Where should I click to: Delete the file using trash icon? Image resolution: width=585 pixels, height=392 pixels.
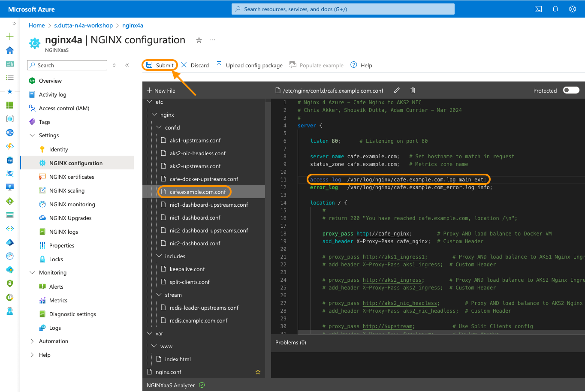coord(413,90)
